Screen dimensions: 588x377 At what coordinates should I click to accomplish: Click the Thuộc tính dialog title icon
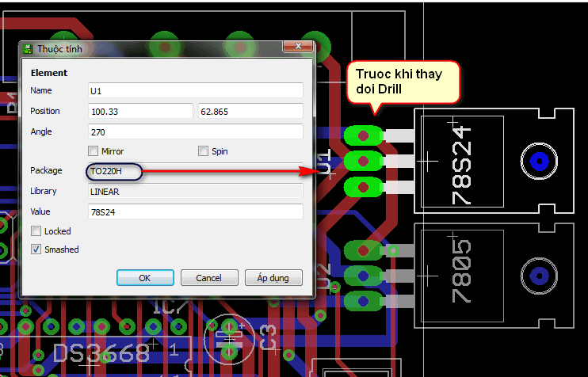pyautogui.click(x=28, y=49)
